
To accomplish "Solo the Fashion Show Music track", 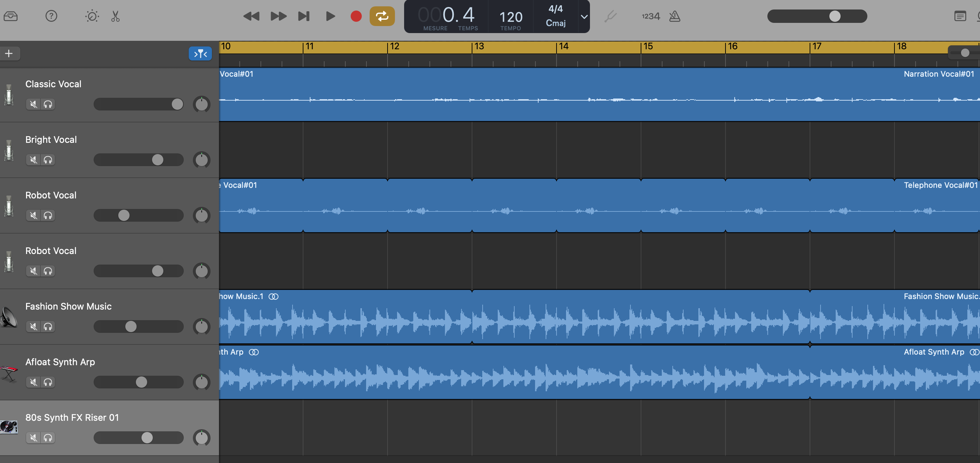I will (48, 326).
